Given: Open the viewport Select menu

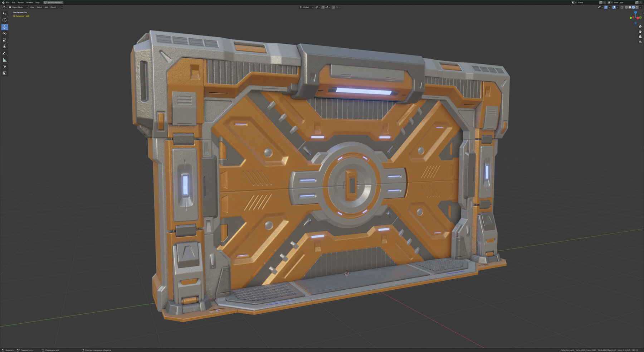Looking at the screenshot, I should pos(39,7).
